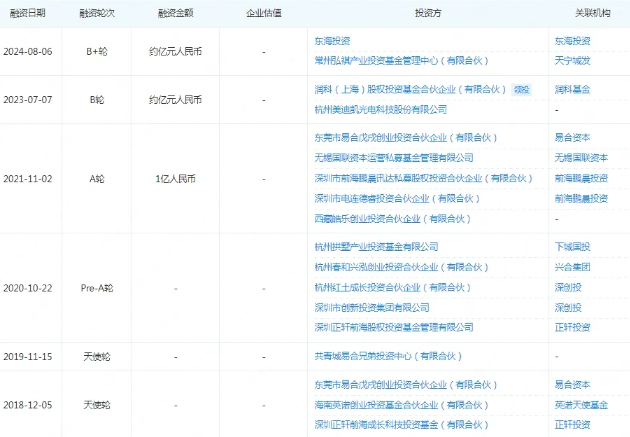This screenshot has width=630, height=437.
Task: Select 约亿元人民币 in the B+轮 row
Action: pos(176,52)
